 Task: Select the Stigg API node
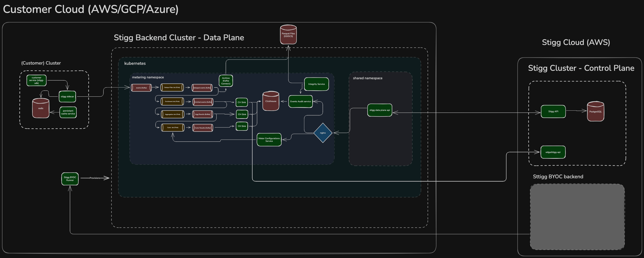point(553,111)
